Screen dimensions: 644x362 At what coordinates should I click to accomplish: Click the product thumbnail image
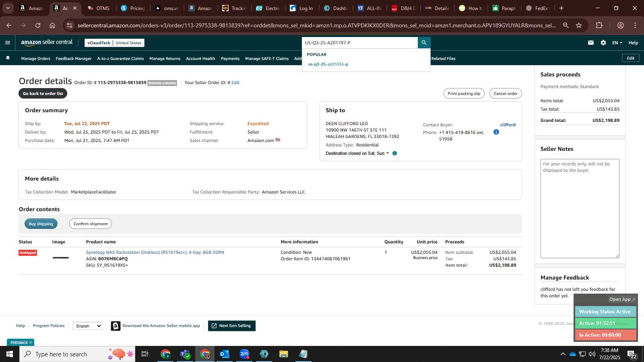coord(61,257)
